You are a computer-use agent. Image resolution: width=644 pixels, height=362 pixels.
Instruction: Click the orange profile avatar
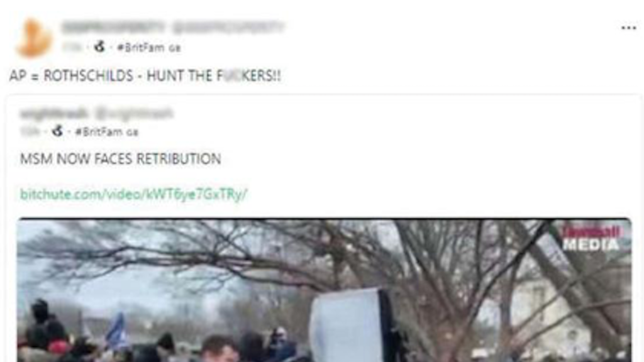click(34, 38)
